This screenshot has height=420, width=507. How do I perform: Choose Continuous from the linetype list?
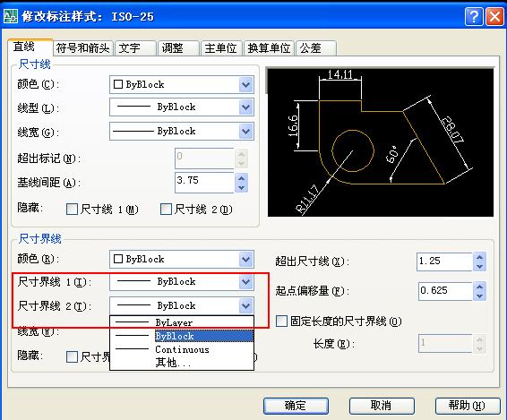point(182,349)
